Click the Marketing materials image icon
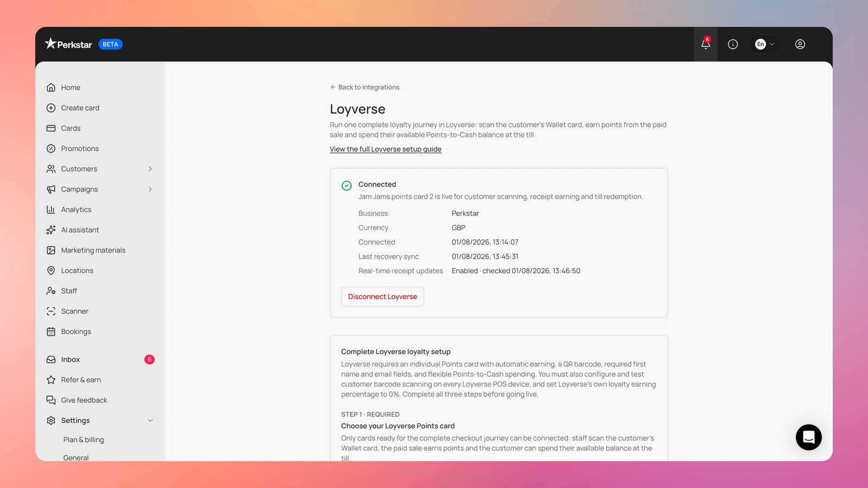Screen dimensions: 868x488 [51, 250]
